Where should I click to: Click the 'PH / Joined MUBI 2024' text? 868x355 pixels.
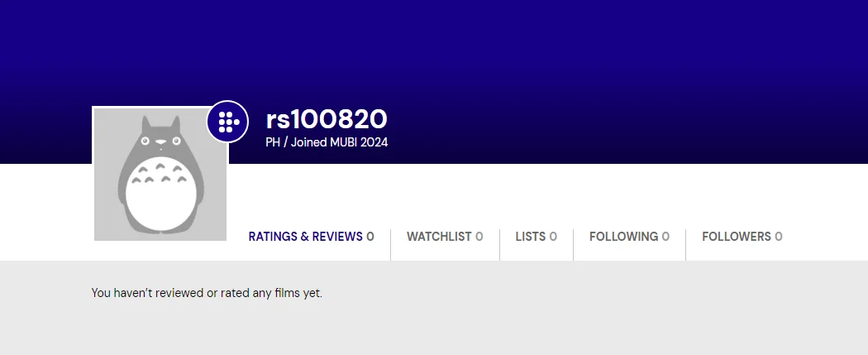point(327,142)
